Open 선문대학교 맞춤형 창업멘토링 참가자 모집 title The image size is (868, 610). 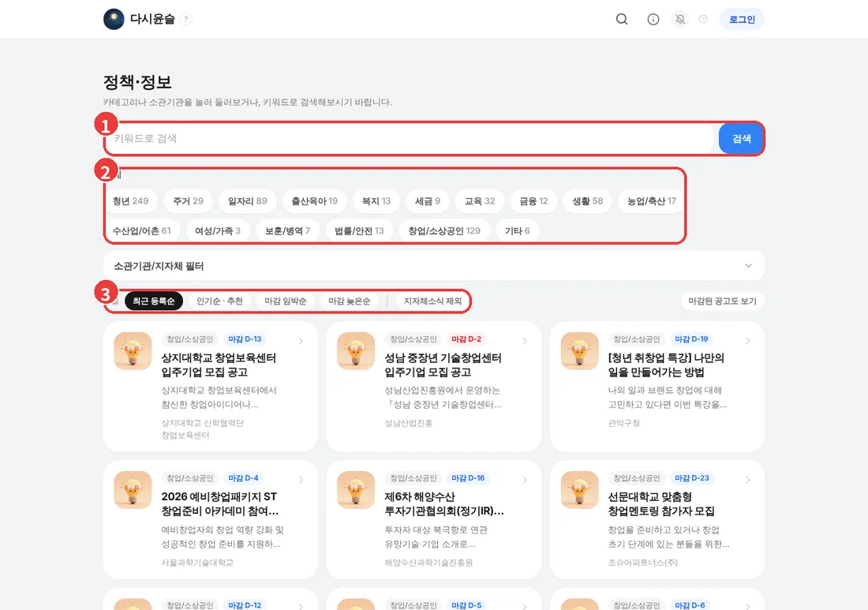pyautogui.click(x=661, y=503)
